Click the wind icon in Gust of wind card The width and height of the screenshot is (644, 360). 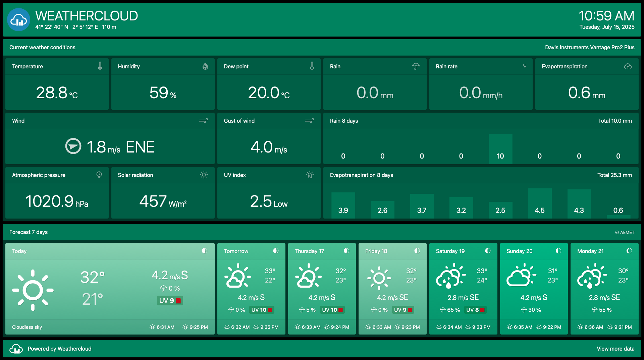coord(310,121)
